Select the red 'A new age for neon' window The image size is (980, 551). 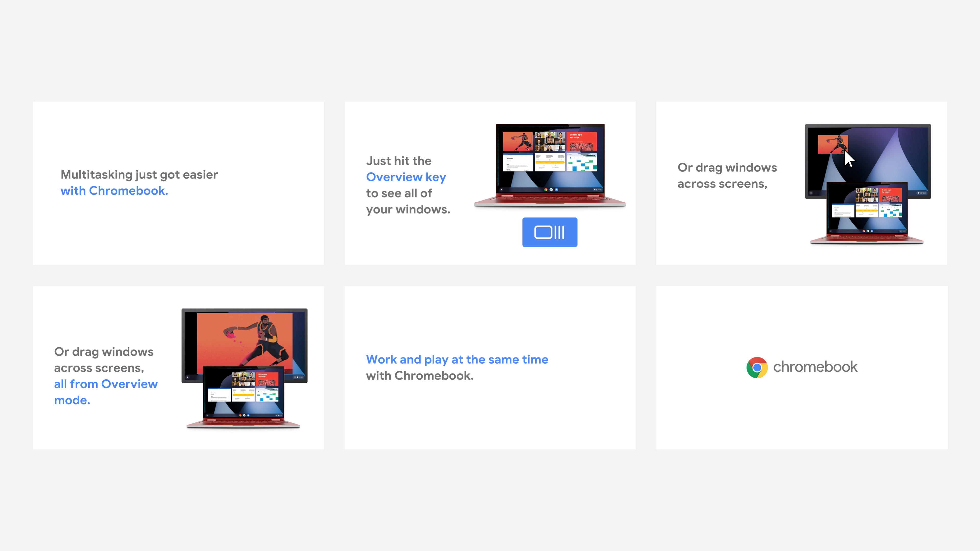[x=581, y=142]
